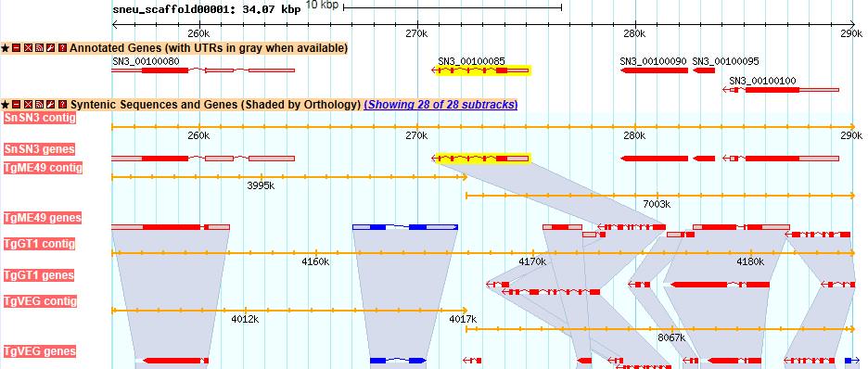Click the 'sneu_scaffold00001: 34.07 kbp' region title

(x=207, y=9)
